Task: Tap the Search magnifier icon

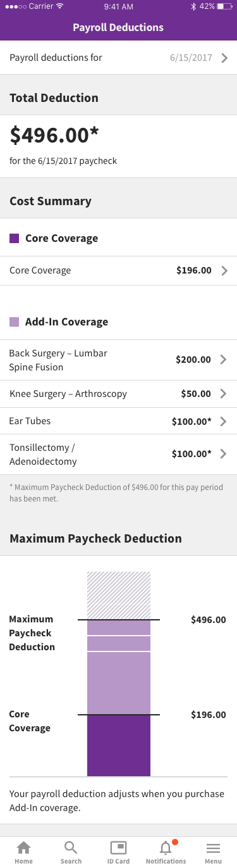Action: pyautogui.click(x=71, y=848)
